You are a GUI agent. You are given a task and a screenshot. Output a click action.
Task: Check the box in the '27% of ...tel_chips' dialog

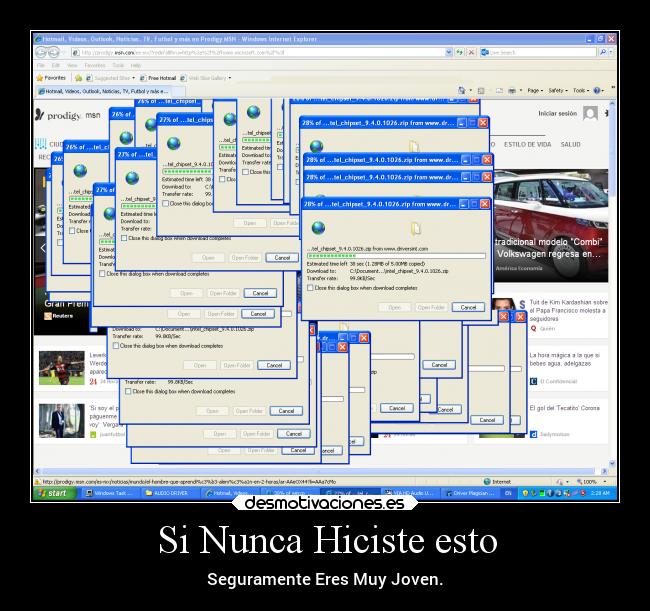pyautogui.click(x=166, y=204)
